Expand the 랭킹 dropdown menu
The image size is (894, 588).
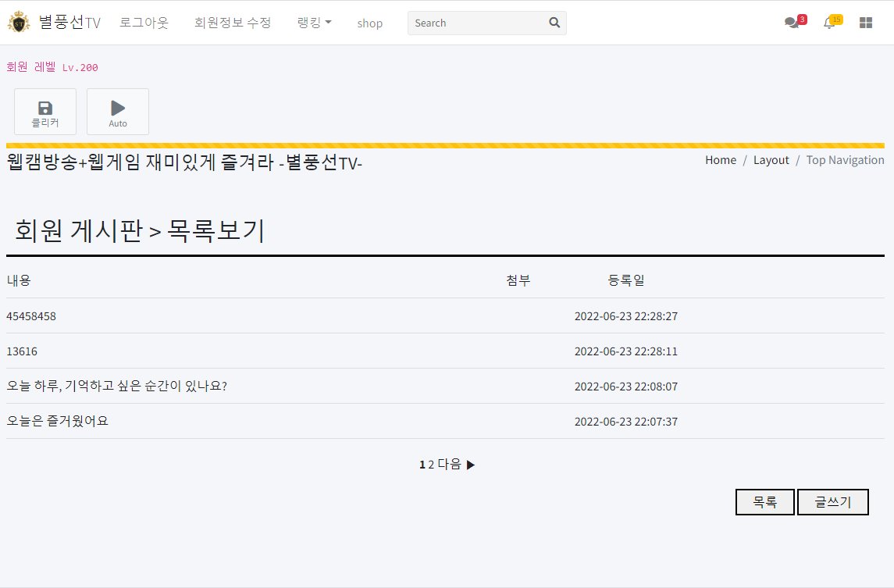(x=314, y=23)
